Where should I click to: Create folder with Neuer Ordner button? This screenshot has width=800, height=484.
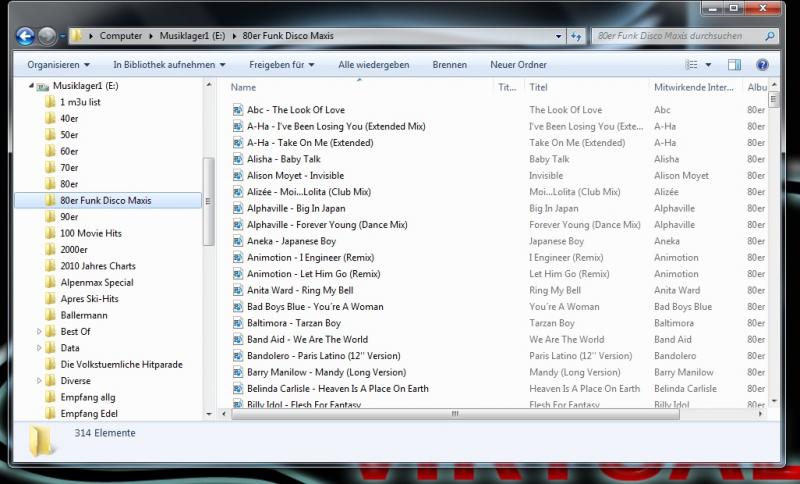518,65
